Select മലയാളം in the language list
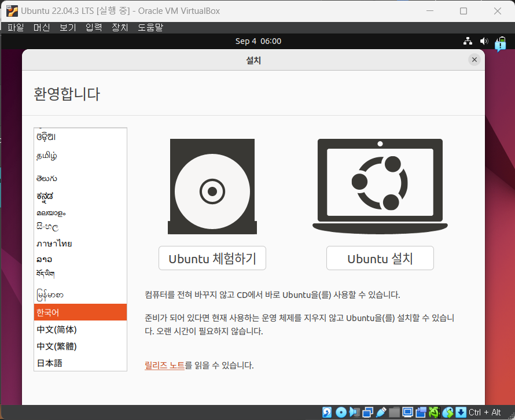Screen dimensions: 515x420 pyautogui.click(x=80, y=213)
